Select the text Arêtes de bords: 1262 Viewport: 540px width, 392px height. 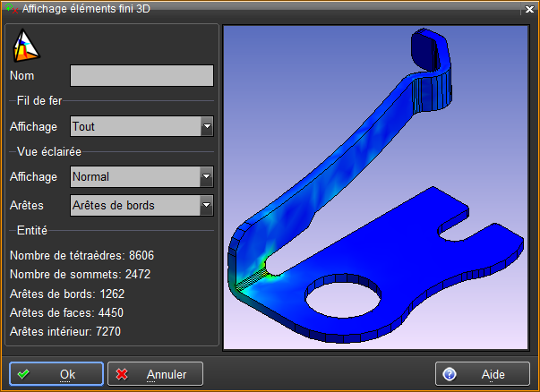pos(67,294)
